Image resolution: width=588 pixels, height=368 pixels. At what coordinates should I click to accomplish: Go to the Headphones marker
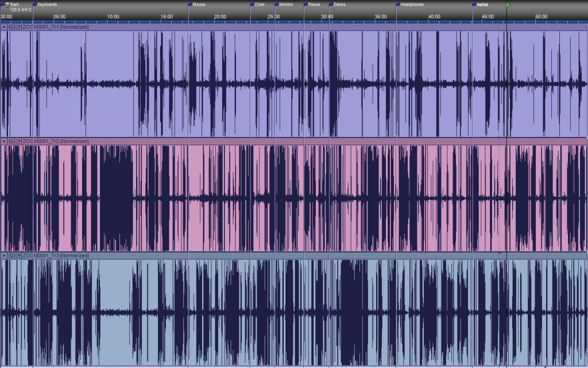(x=397, y=5)
